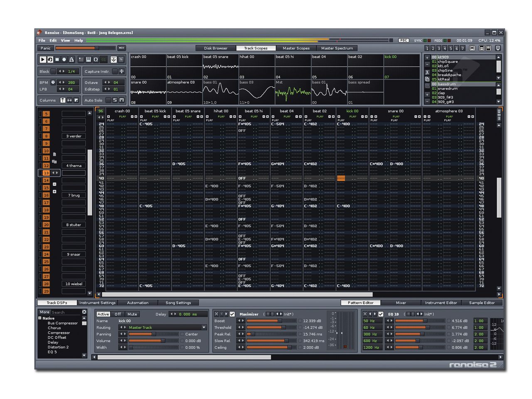Toggle the Q quantize button
Viewport: 532px width, 399px height.
pyautogui.click(x=96, y=60)
